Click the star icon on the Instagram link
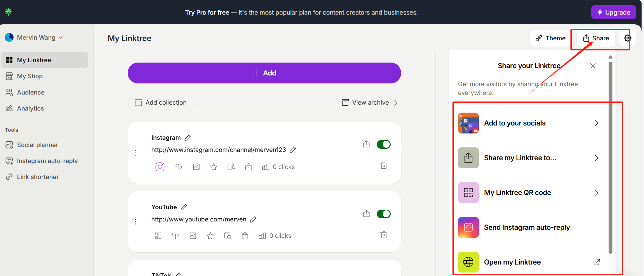The image size is (644, 276). 214,167
